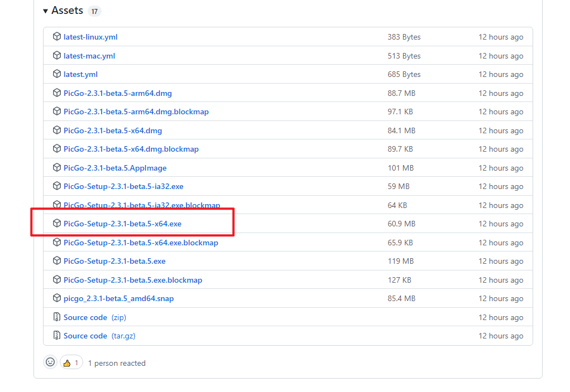Click the package icon beside latest.yml
Screen dimensions: 570x392
(x=57, y=74)
